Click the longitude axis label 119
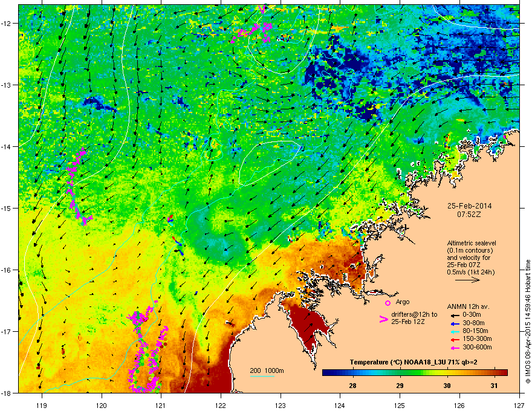532x411 pixels. point(42,405)
